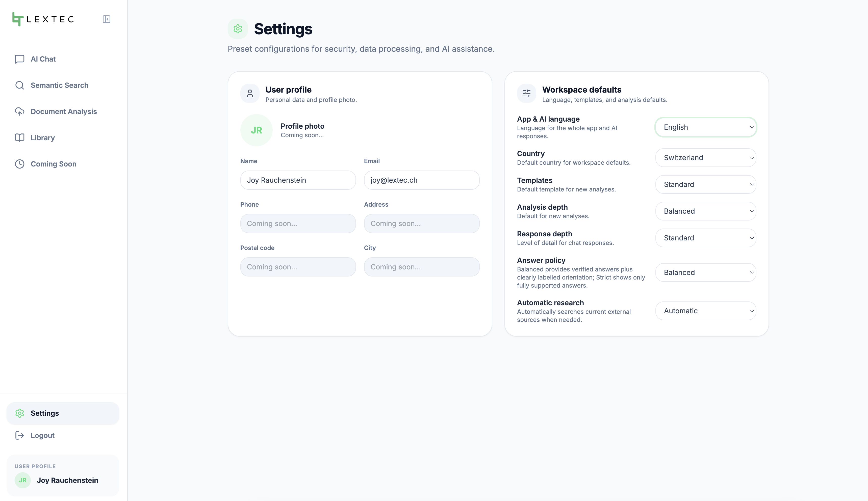Image resolution: width=868 pixels, height=501 pixels.
Task: Open Settings in the sidebar
Action: coord(63,413)
